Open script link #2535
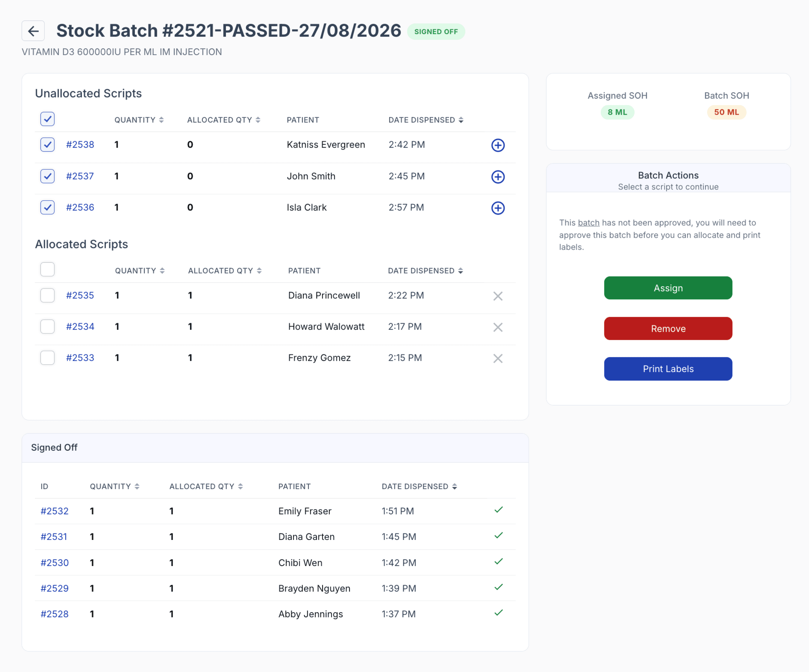Viewport: 809px width, 672px height. pyautogui.click(x=80, y=296)
